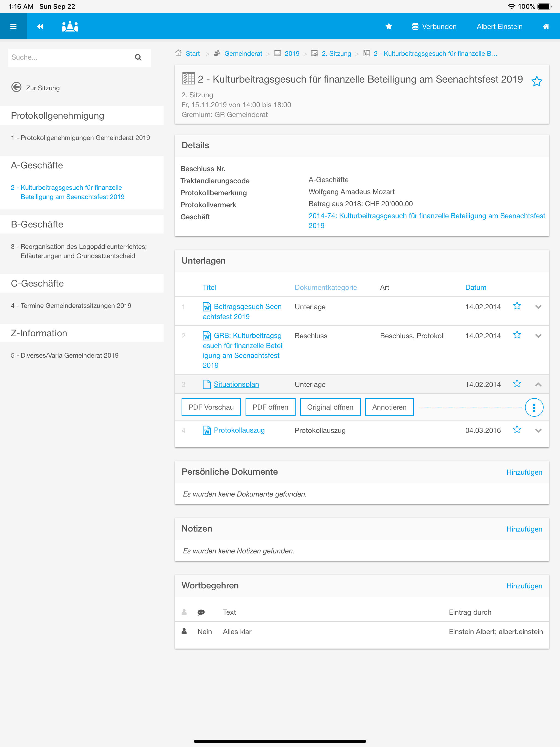
Task: Click Original öffnen button
Action: [x=330, y=407]
